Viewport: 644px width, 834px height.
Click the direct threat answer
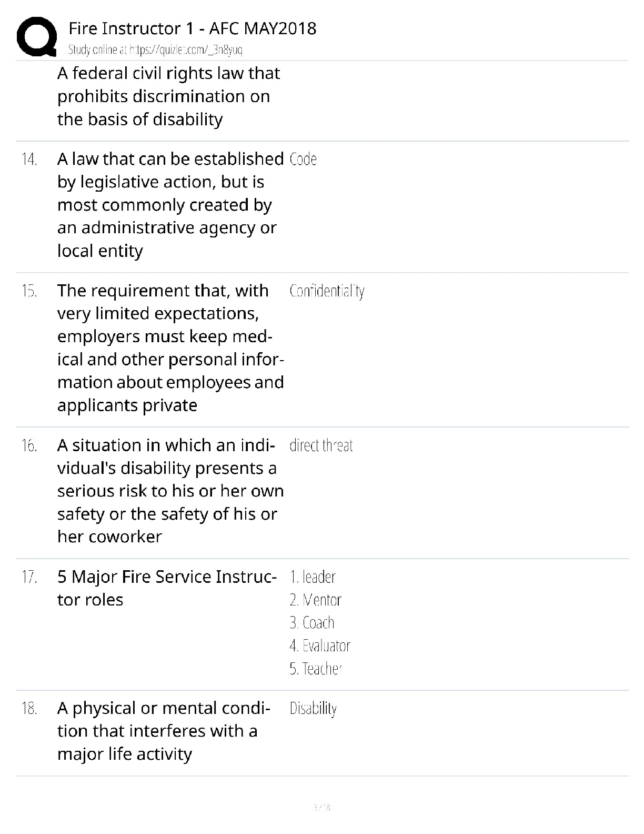pos(321,445)
